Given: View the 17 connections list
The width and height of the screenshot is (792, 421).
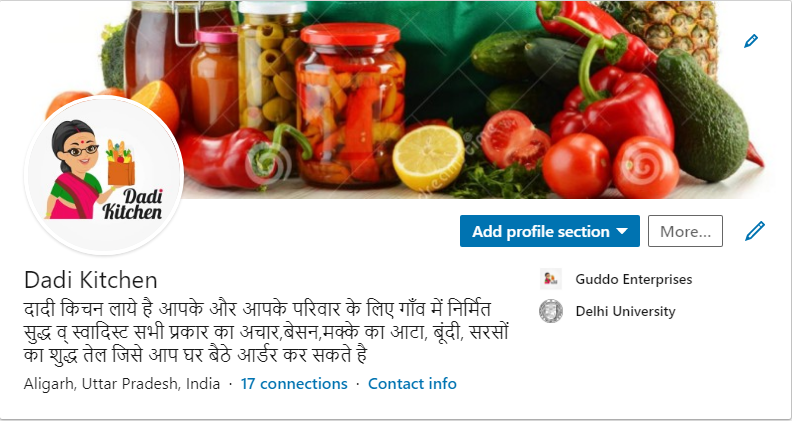Looking at the screenshot, I should pyautogui.click(x=294, y=384).
